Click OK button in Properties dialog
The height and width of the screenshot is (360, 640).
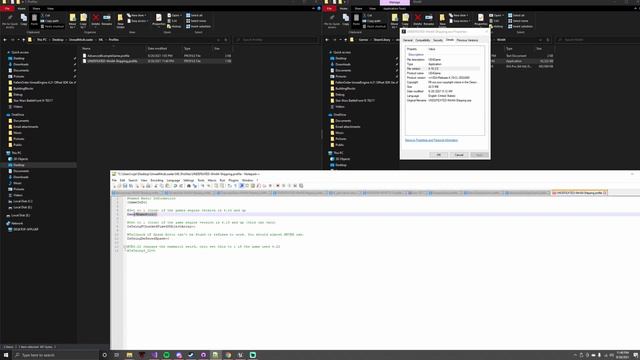(438, 155)
